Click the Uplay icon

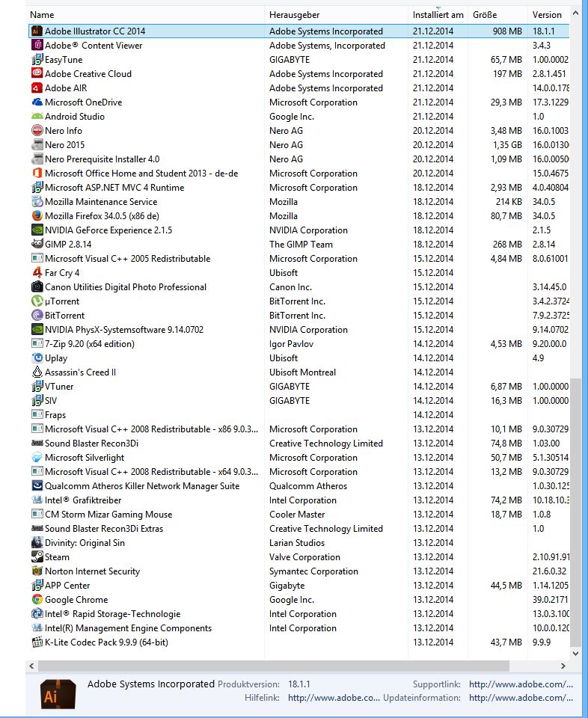coord(37,358)
